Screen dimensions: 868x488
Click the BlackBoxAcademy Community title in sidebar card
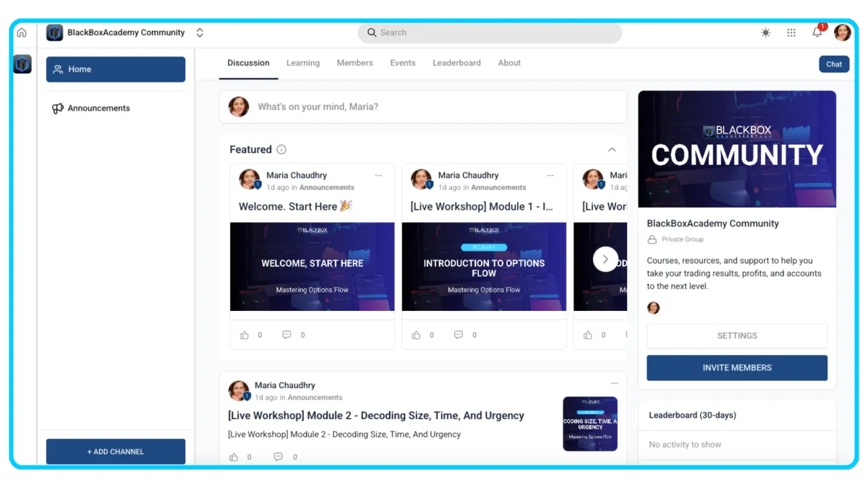point(712,224)
